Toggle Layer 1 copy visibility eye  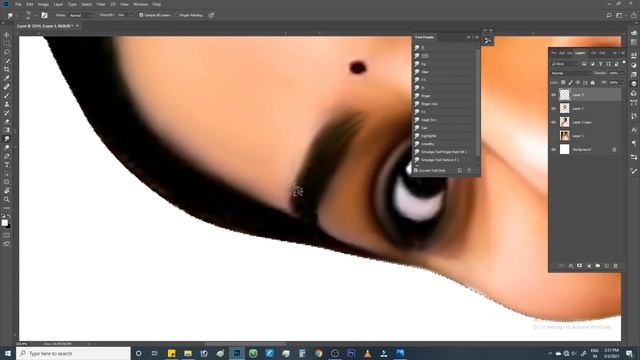click(553, 122)
